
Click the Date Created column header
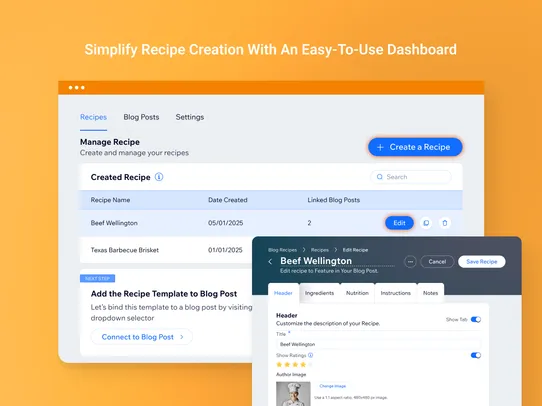coord(228,200)
